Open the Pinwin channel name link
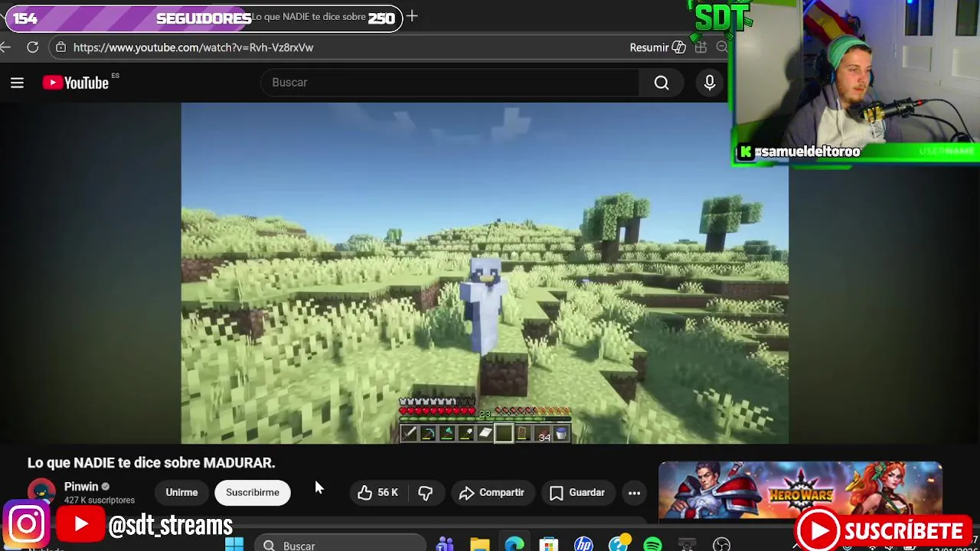 pyautogui.click(x=81, y=487)
